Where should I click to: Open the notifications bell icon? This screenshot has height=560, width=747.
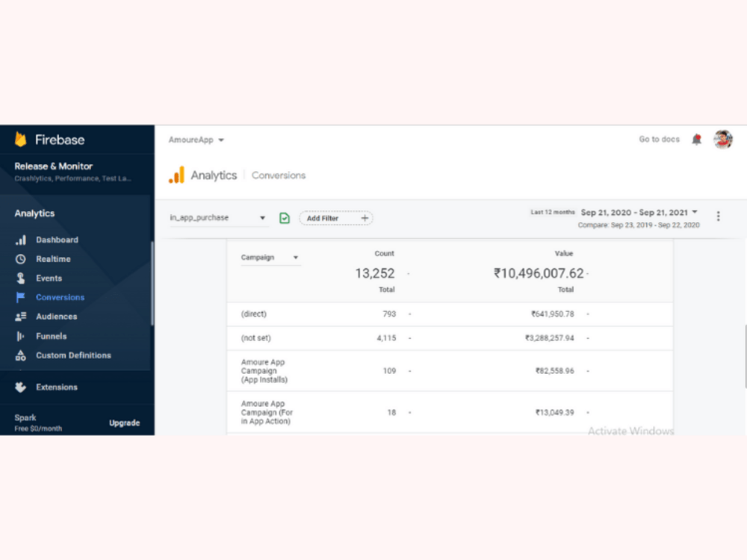pyautogui.click(x=696, y=140)
